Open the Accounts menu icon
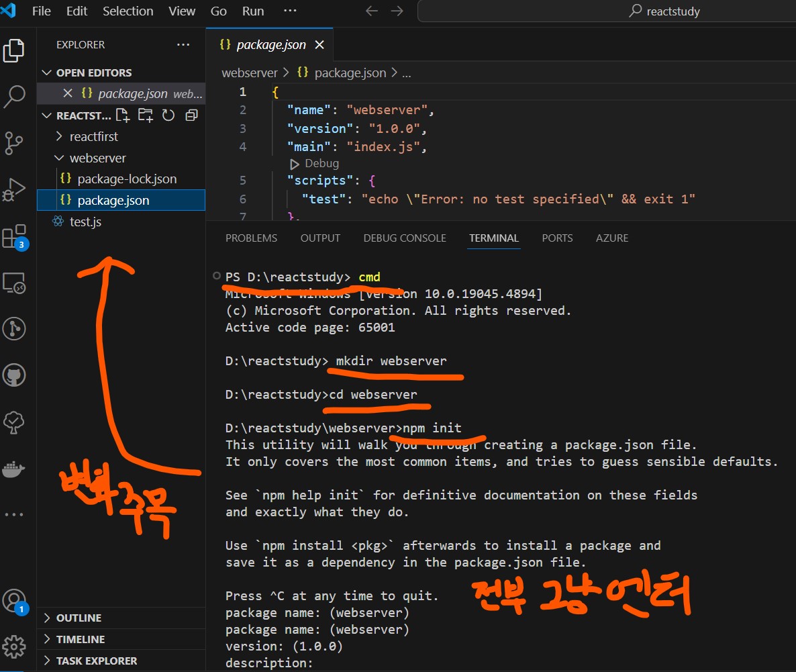This screenshot has width=796, height=672. tap(15, 602)
